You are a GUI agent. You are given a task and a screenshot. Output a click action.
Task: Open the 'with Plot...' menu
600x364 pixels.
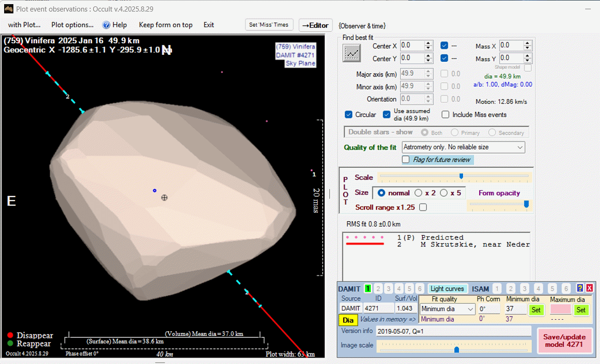pos(24,25)
